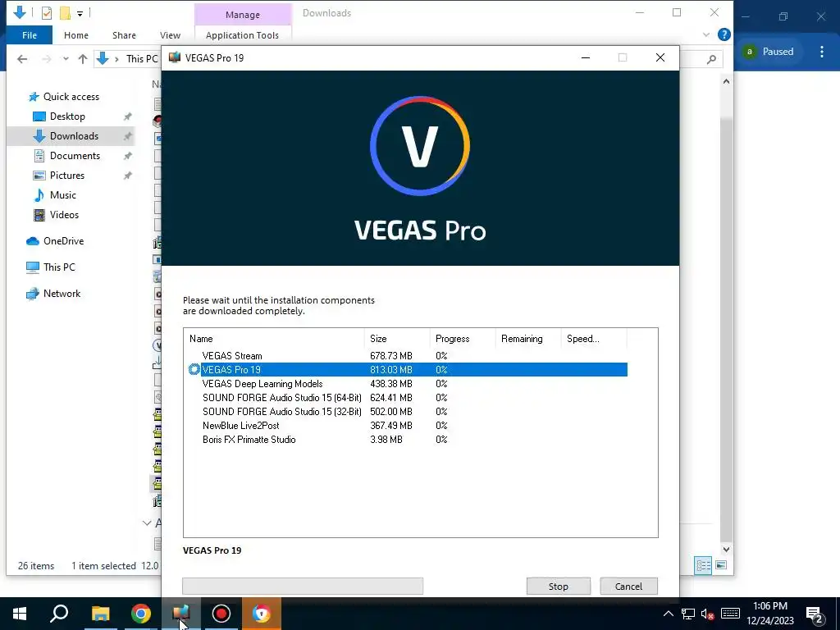
Task: Click Explorer scroll up arrow
Action: [726, 81]
